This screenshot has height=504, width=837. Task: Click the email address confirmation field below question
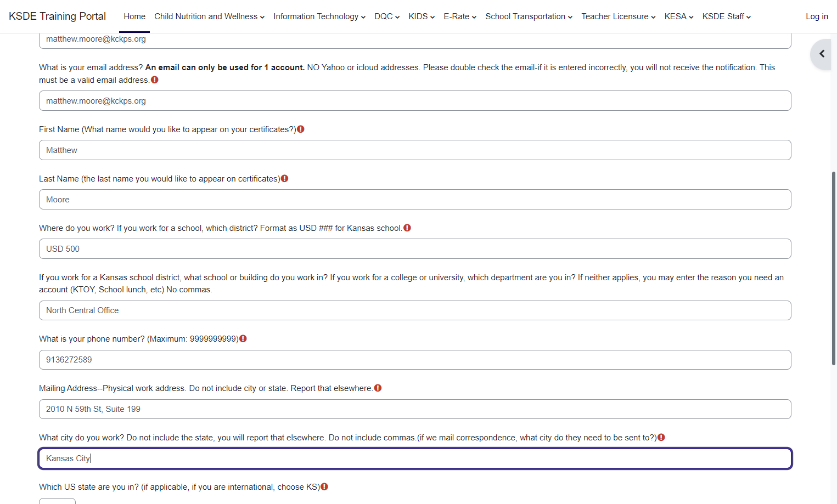point(415,101)
